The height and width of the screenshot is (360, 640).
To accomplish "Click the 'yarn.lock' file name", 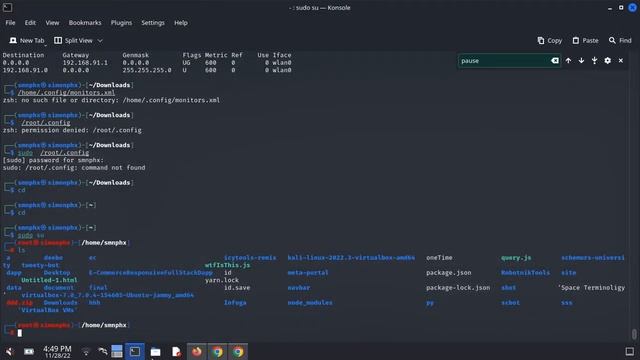I will click(x=222, y=280).
